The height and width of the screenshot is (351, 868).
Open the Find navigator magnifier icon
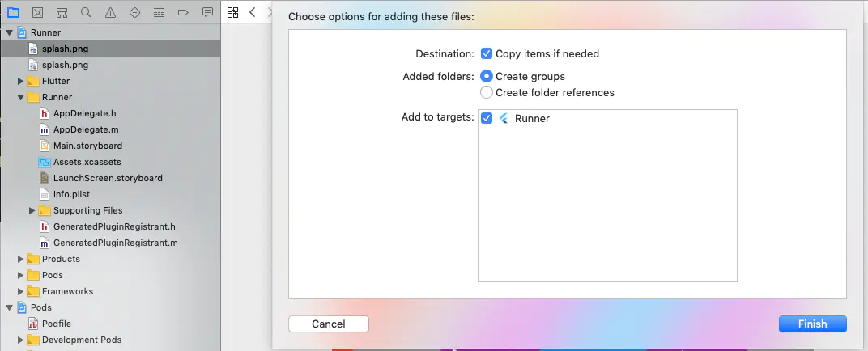(86, 12)
